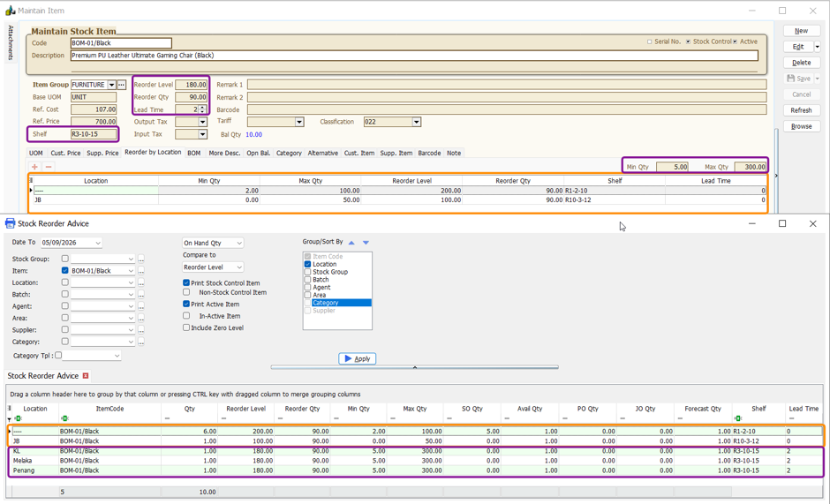The height and width of the screenshot is (504, 830).
Task: Toggle the Stock Control checkbox
Action: point(688,41)
